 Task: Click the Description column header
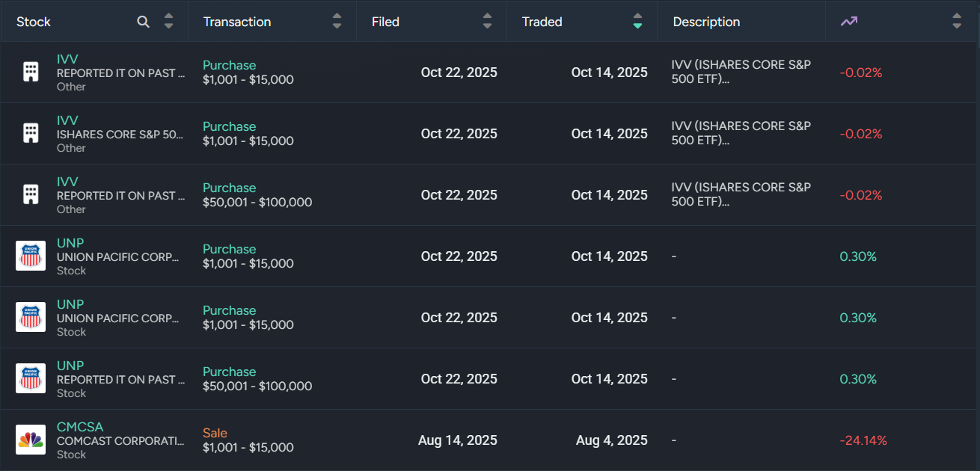click(706, 22)
